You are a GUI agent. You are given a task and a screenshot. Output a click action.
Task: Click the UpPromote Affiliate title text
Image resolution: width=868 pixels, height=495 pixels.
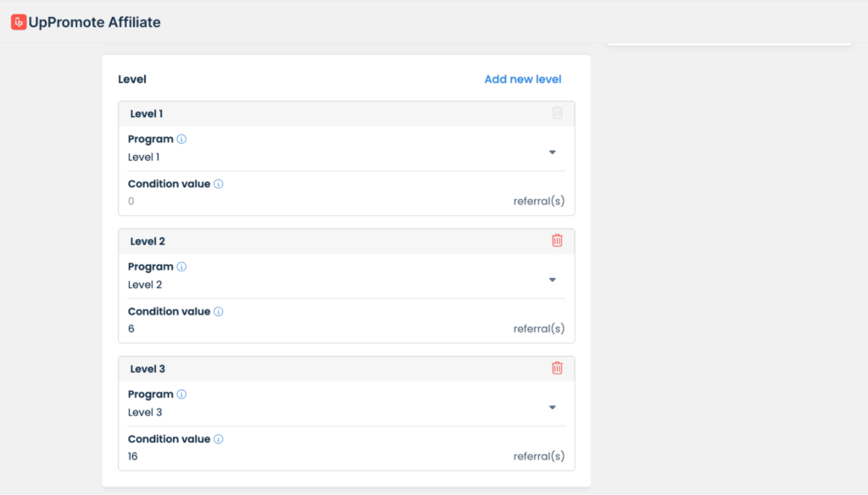click(94, 23)
